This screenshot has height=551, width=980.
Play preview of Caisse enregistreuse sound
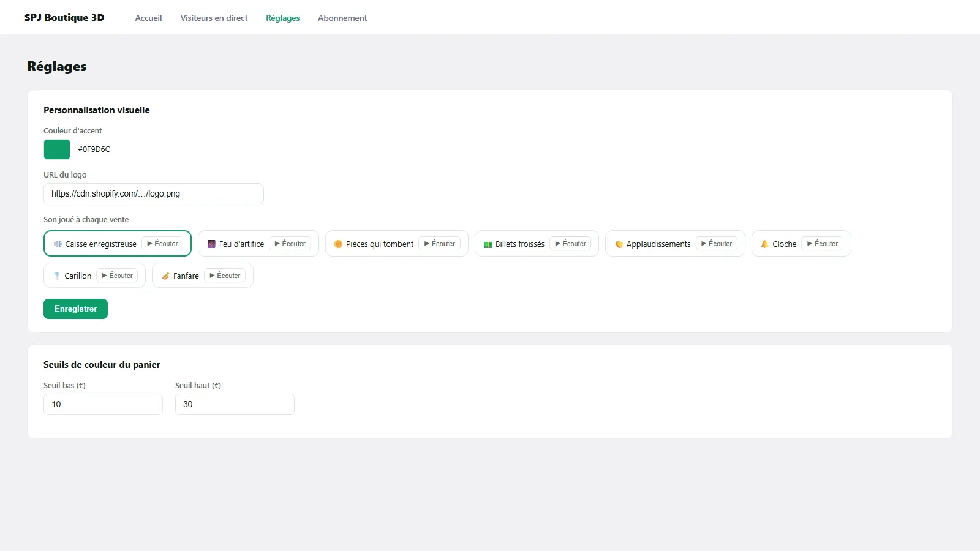pyautogui.click(x=162, y=244)
